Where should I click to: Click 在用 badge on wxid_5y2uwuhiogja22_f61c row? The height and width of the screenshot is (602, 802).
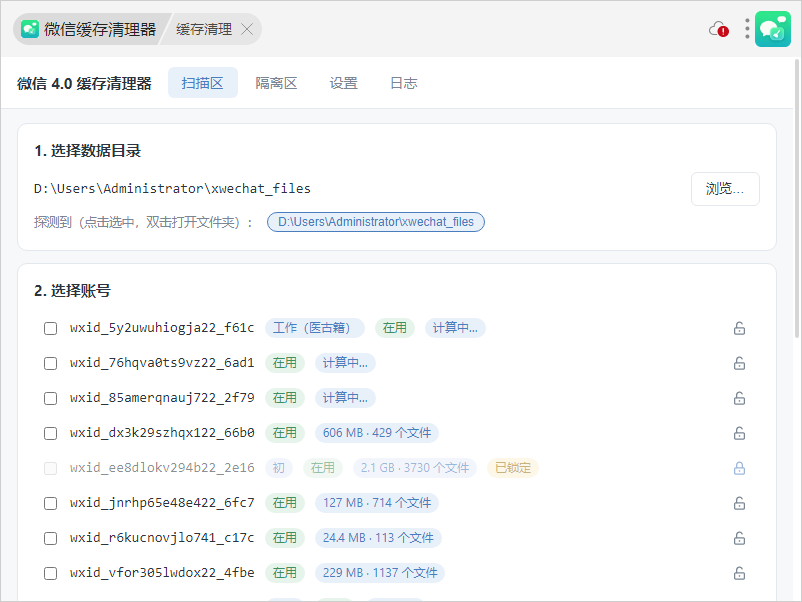coord(394,328)
